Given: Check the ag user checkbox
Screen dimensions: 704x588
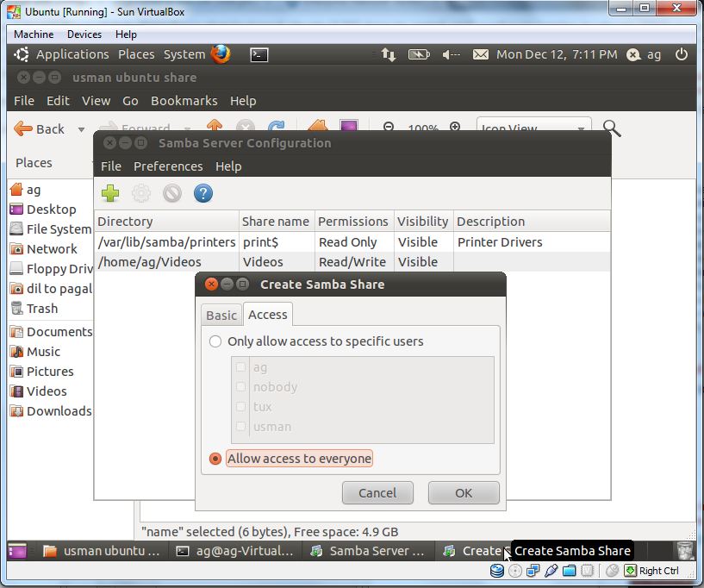Looking at the screenshot, I should tap(240, 367).
